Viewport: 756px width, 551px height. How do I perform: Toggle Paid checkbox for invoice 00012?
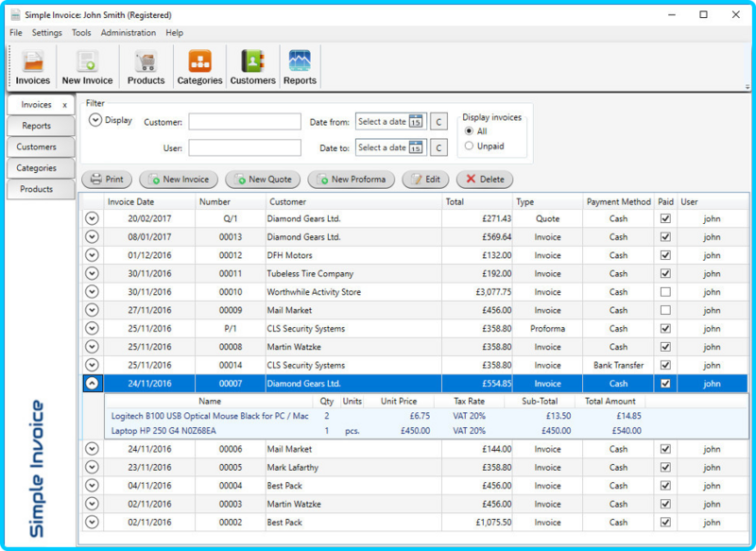tap(665, 255)
